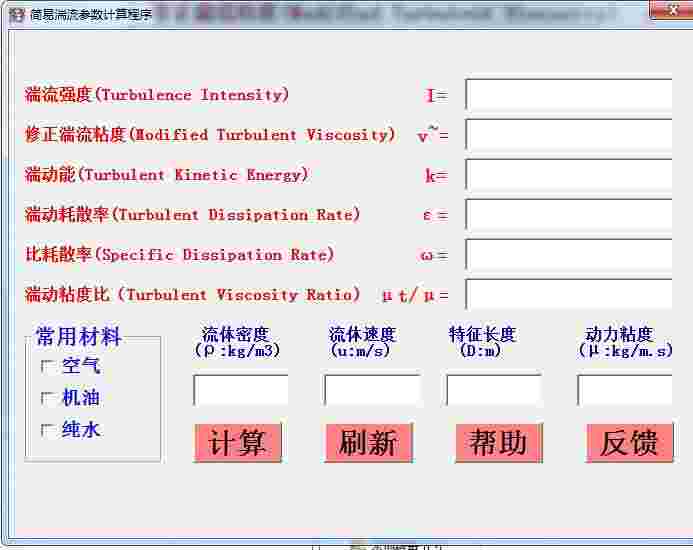This screenshot has width=693, height=550.
Task: Click the 特征长度 (D:m) label
Action: (482, 342)
